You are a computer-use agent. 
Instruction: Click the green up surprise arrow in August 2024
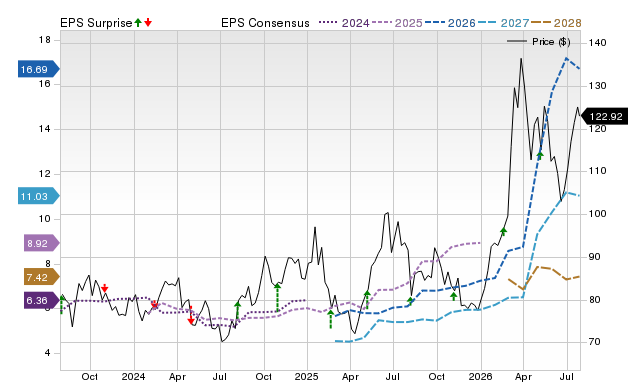click(238, 310)
